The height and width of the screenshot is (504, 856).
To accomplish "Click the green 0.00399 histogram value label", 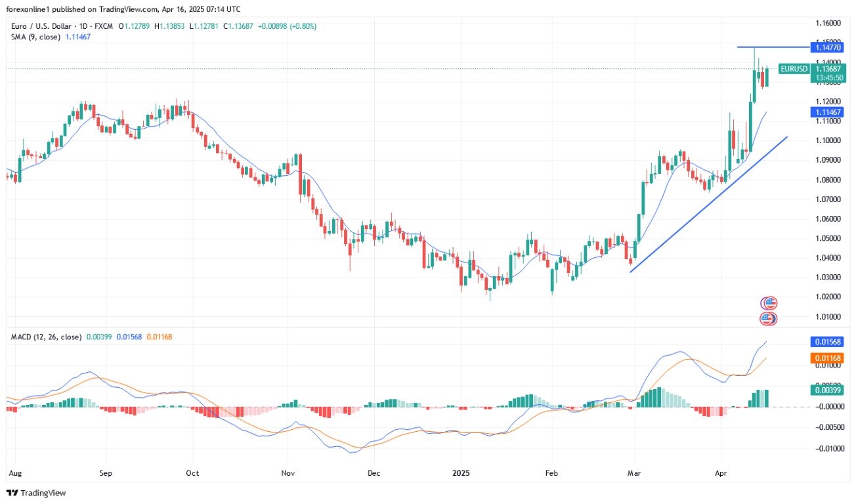I will point(829,390).
